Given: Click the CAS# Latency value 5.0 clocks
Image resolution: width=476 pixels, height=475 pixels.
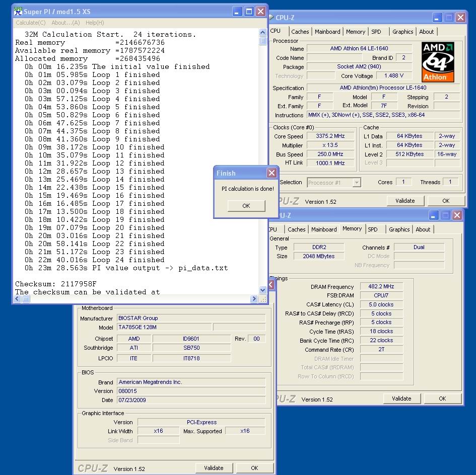Looking at the screenshot, I should tap(381, 304).
